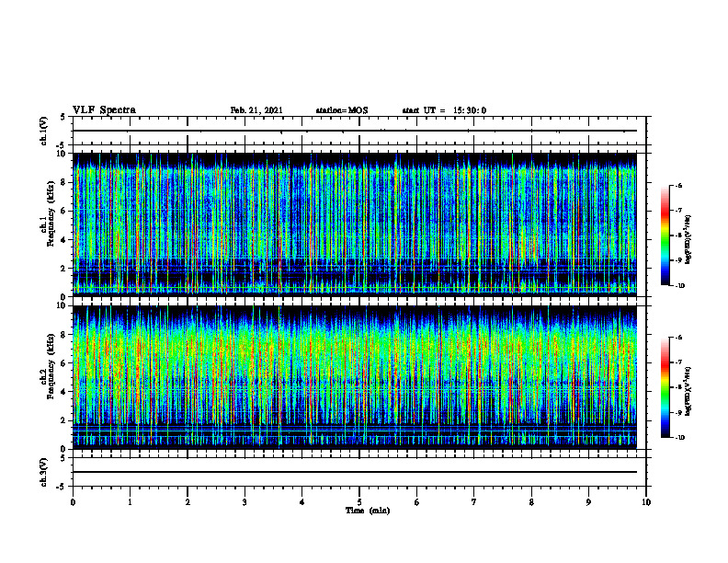Click the "-10" label on ch.2 color bar
The width and height of the screenshot is (728, 563).
(x=679, y=437)
